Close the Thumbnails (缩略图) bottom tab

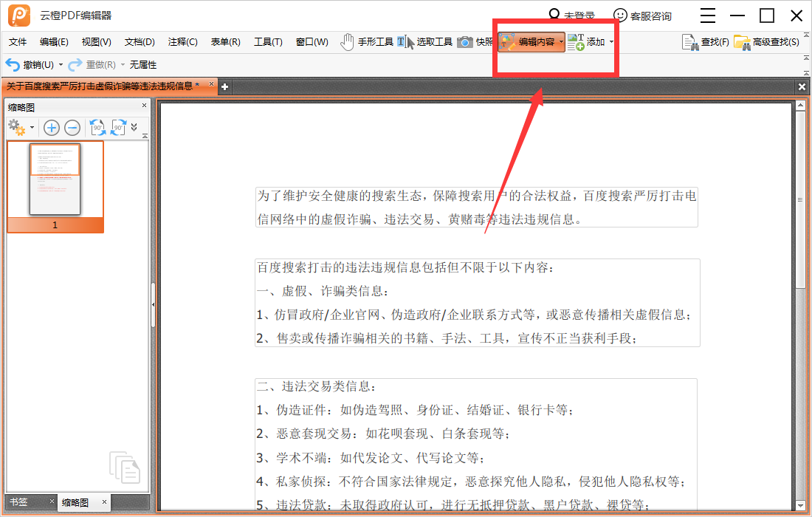point(104,501)
